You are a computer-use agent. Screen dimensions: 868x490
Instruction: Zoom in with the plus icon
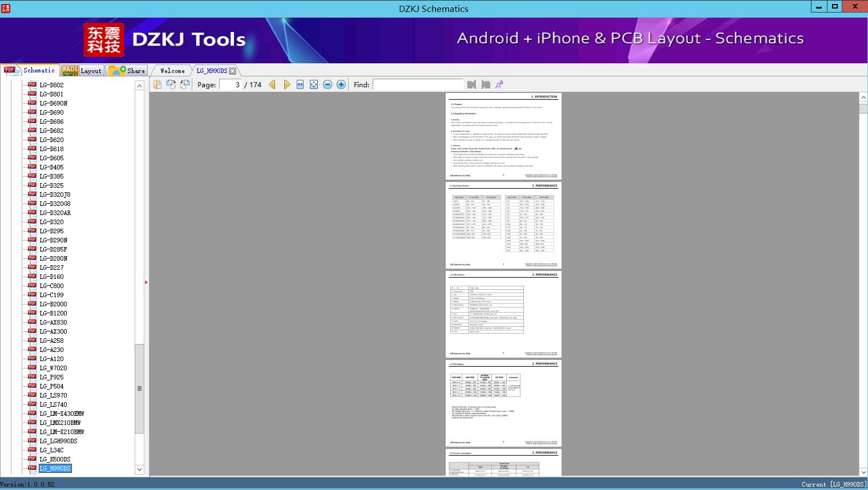pos(341,84)
